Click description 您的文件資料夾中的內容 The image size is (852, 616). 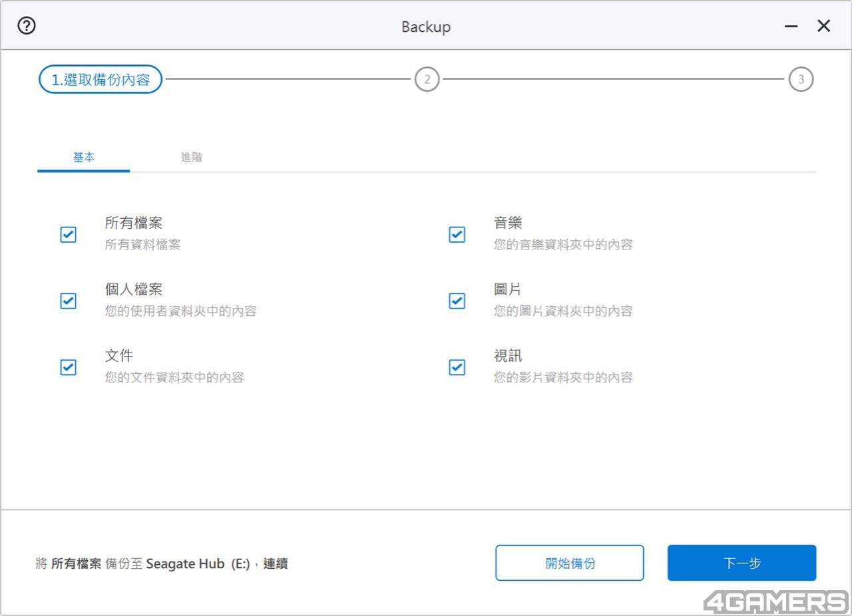coord(174,378)
